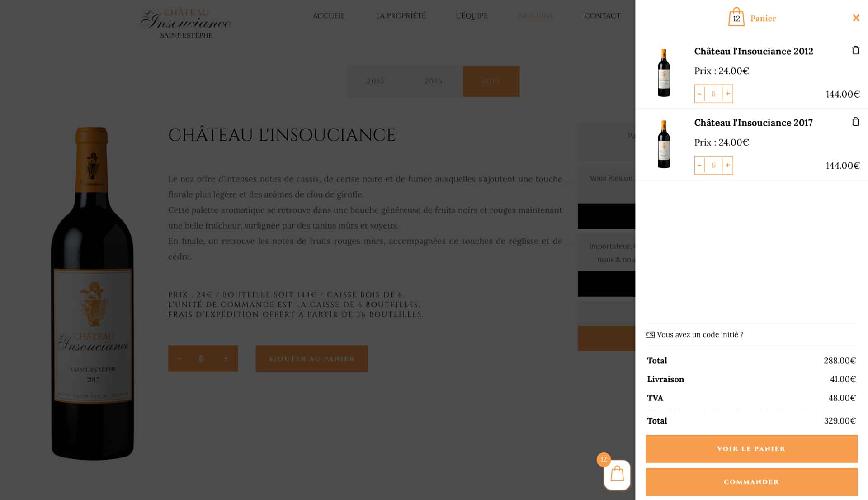Viewport: 868px width, 500px height.
Task: Click the 2017 wine bottle thumbnail in cart
Action: 664,146
